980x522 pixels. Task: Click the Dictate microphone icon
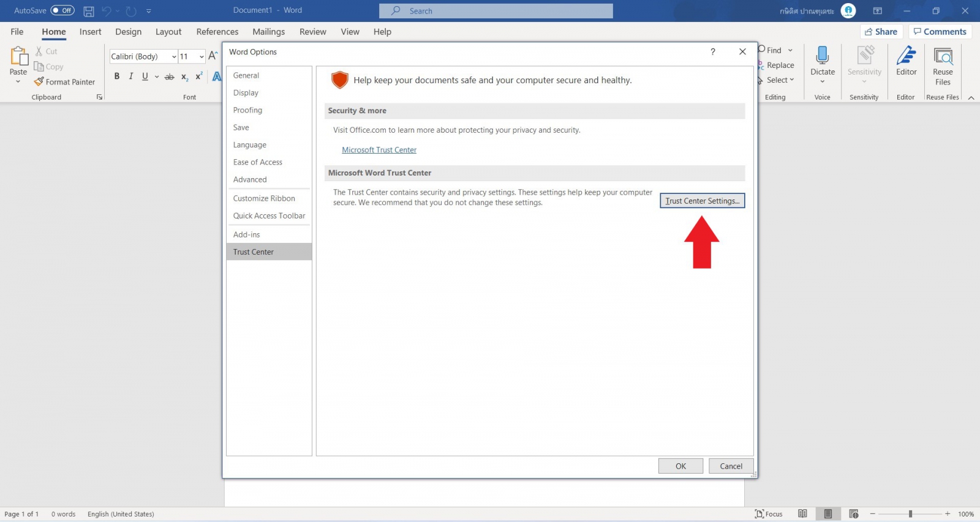(823, 56)
